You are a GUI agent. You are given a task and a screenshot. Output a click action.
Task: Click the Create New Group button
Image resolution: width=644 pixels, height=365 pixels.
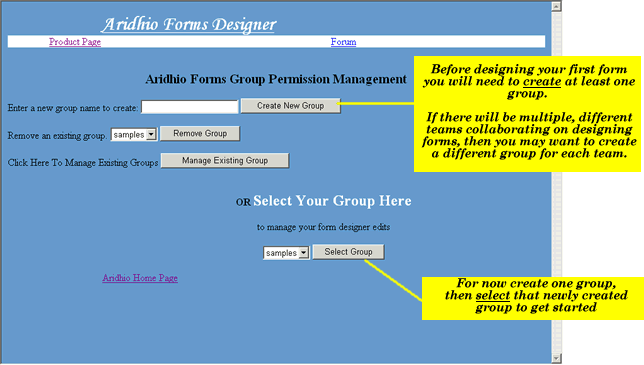pyautogui.click(x=290, y=106)
